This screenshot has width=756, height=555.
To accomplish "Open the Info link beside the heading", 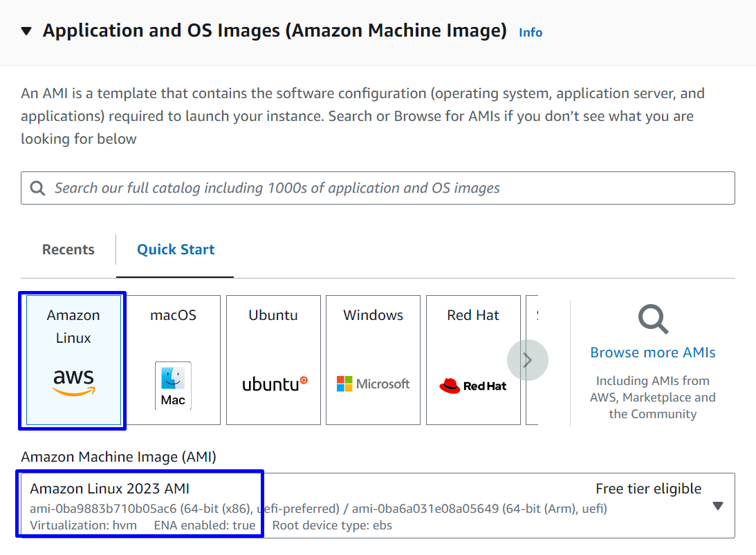I will click(531, 32).
